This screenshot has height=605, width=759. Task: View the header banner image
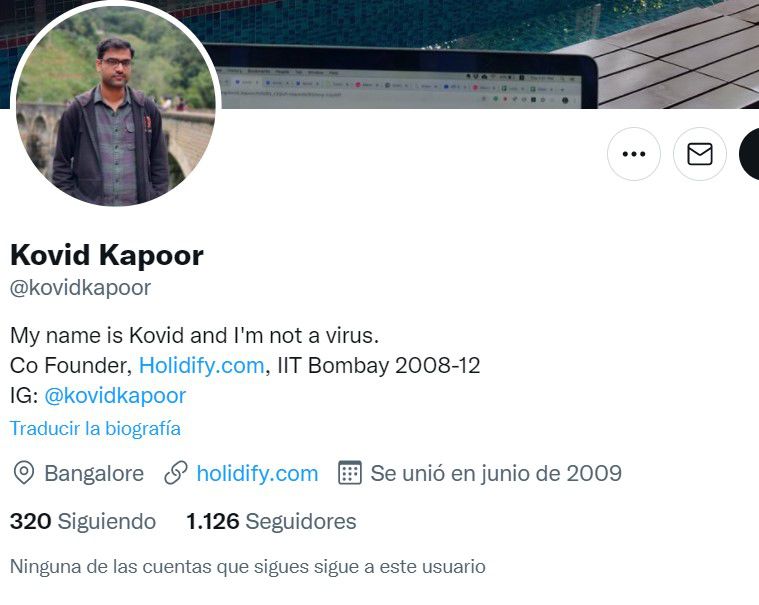point(484,53)
